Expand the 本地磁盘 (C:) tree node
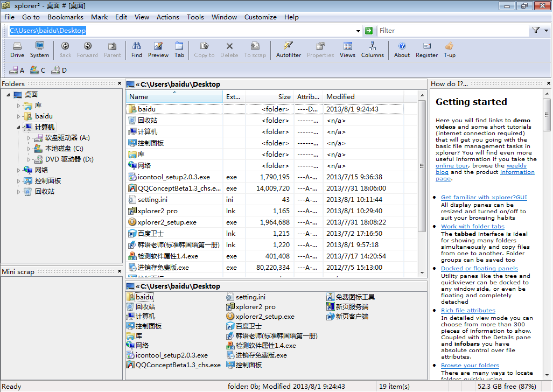This screenshot has height=392, width=553. tap(29, 149)
